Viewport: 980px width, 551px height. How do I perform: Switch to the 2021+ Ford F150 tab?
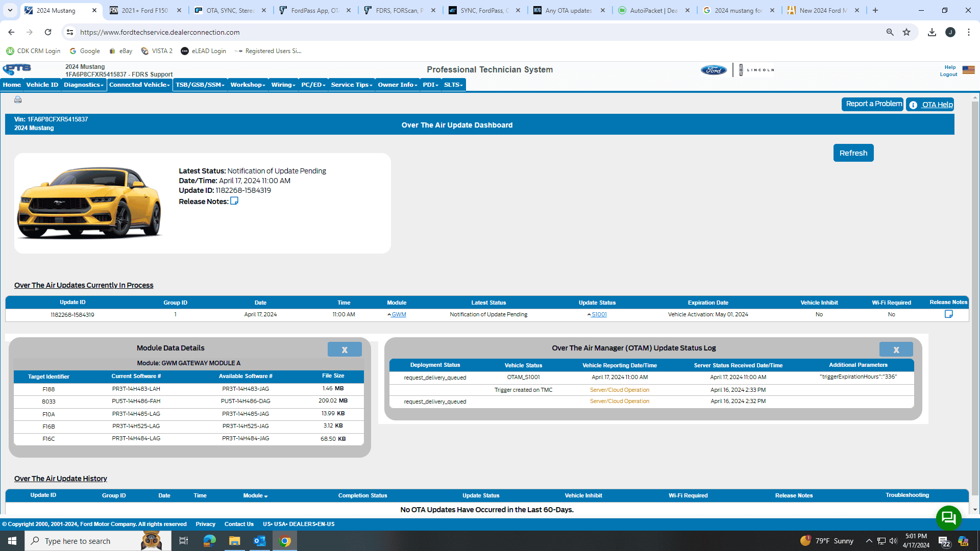(x=145, y=10)
